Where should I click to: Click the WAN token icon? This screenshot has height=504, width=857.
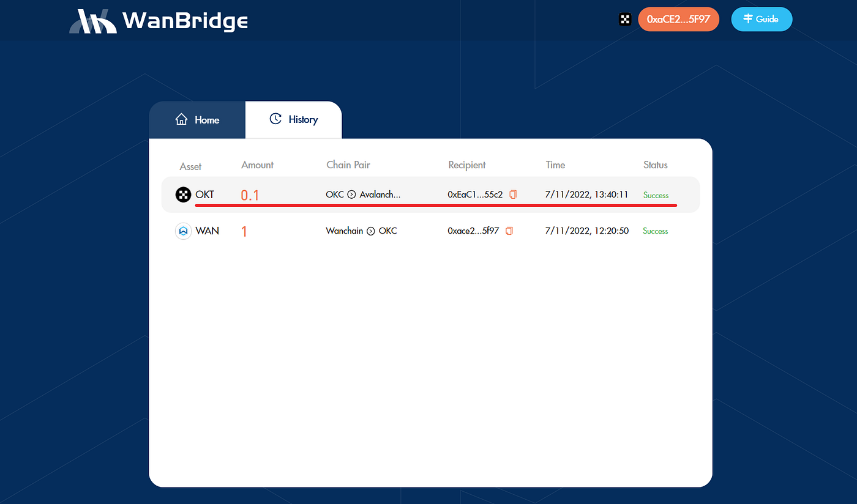(x=183, y=231)
